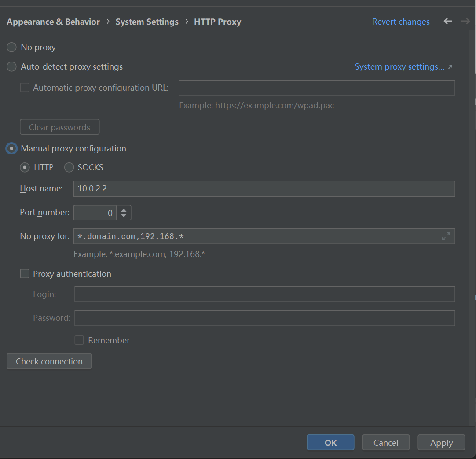476x459 pixels.
Task: Click Revert changes link
Action: coord(401,22)
